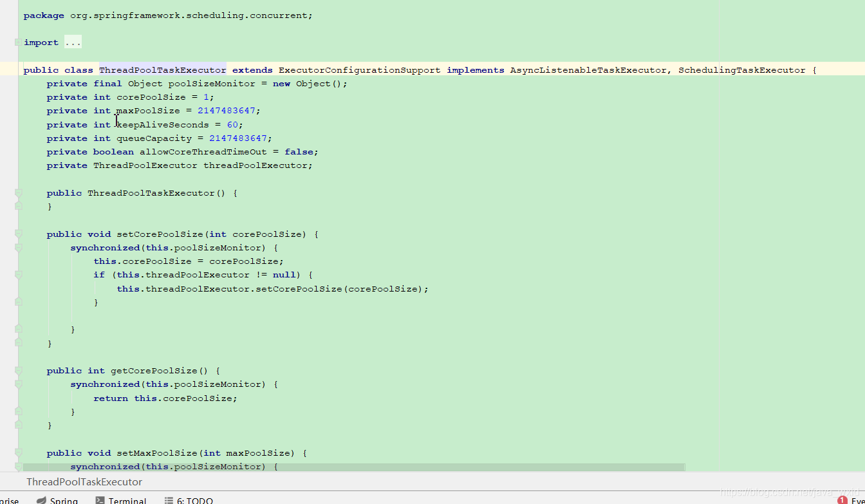The image size is (865, 504).
Task: Click the horizontal scrollbar below the editor
Action: (x=354, y=467)
